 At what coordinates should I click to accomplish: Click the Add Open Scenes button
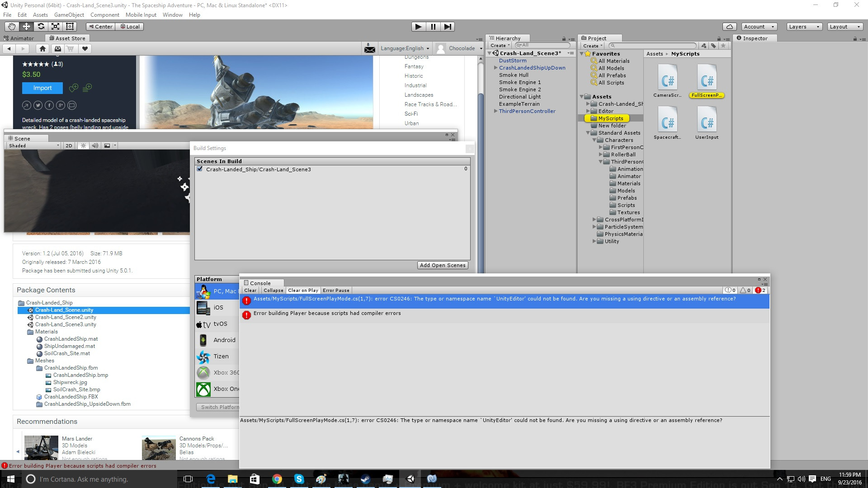[x=442, y=265]
